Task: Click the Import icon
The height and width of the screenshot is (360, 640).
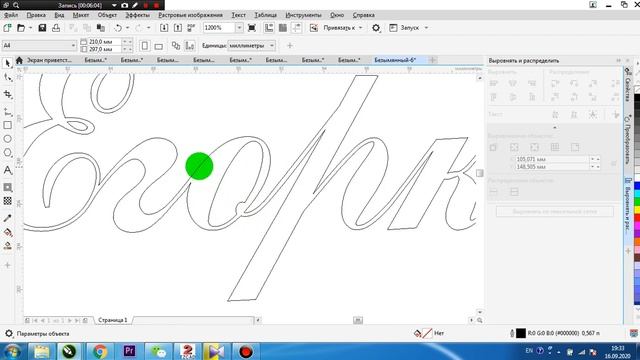Action: (164, 28)
